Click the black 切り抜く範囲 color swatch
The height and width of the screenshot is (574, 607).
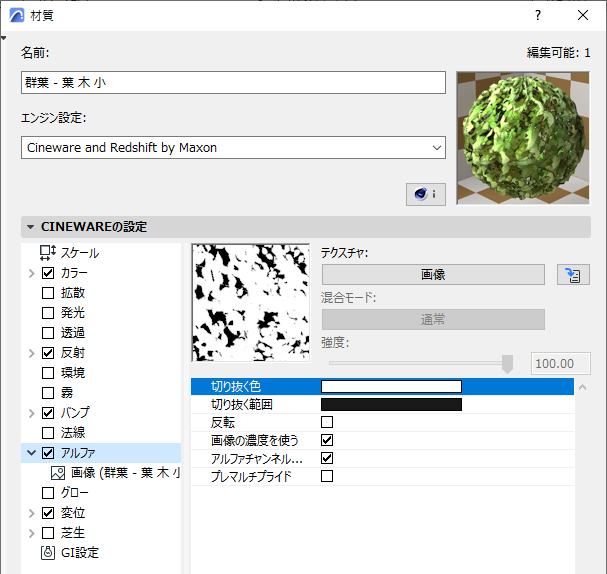[x=391, y=404]
